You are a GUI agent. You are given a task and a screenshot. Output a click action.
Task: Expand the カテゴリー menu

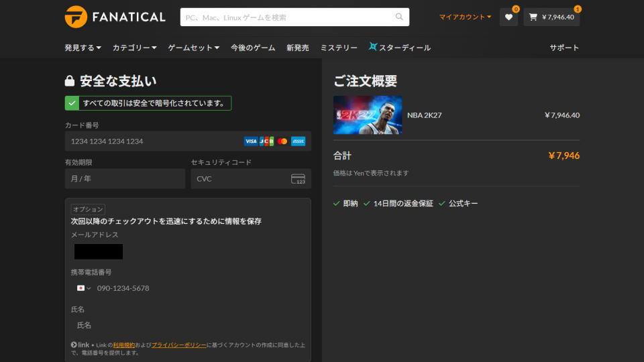point(135,48)
